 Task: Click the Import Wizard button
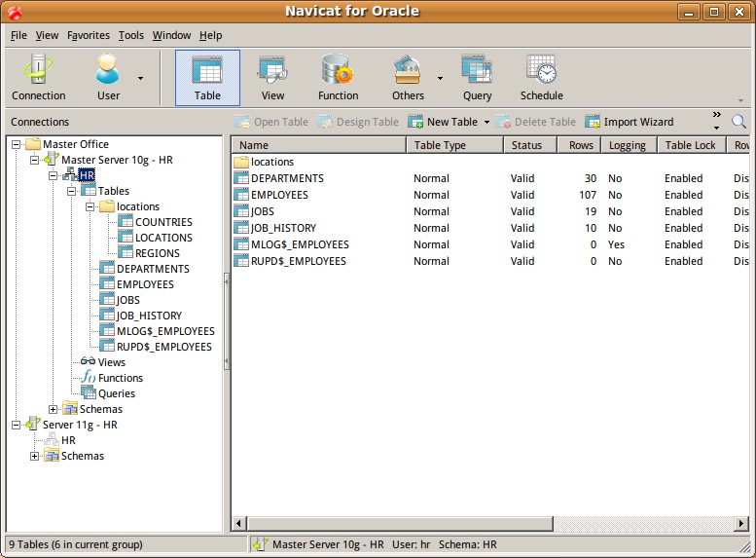[x=630, y=122]
